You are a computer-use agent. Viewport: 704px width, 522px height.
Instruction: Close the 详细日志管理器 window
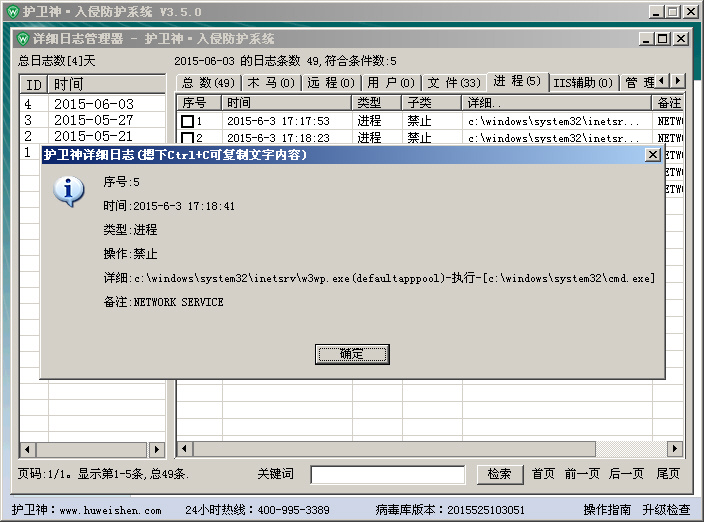click(x=681, y=39)
